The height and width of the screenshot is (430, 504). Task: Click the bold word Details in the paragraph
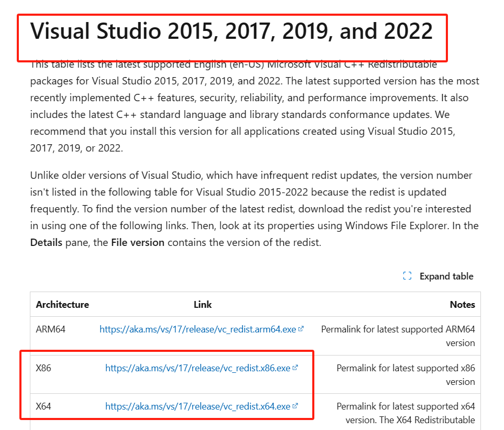pyautogui.click(x=47, y=243)
